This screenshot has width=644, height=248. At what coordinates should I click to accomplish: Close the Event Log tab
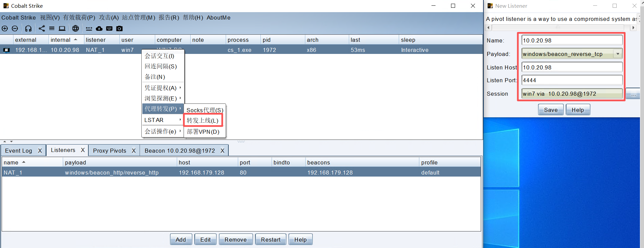click(x=40, y=151)
